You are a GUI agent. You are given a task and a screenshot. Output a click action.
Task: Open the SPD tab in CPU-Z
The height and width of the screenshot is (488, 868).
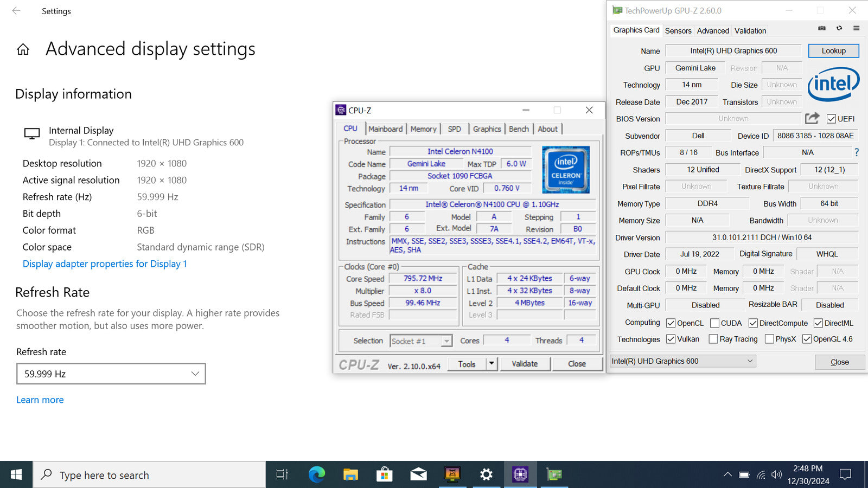coord(454,129)
